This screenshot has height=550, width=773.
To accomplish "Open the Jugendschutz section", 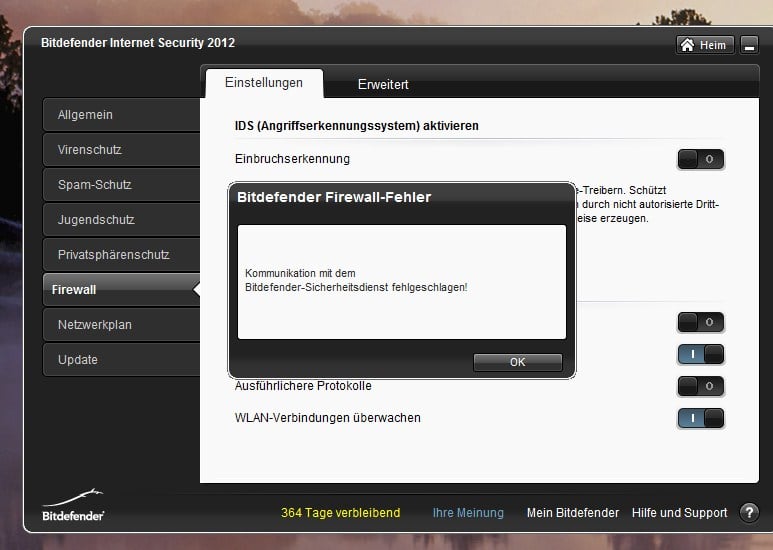I will 121,220.
